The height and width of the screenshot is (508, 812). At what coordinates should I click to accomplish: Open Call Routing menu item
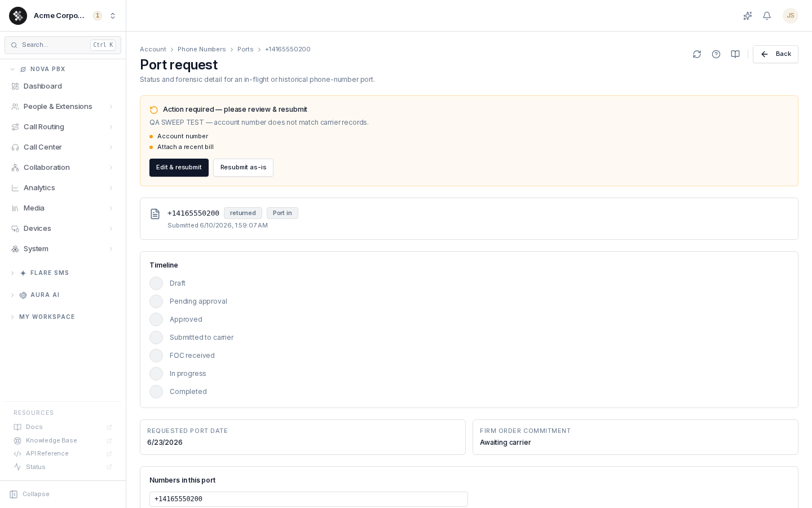tap(63, 127)
